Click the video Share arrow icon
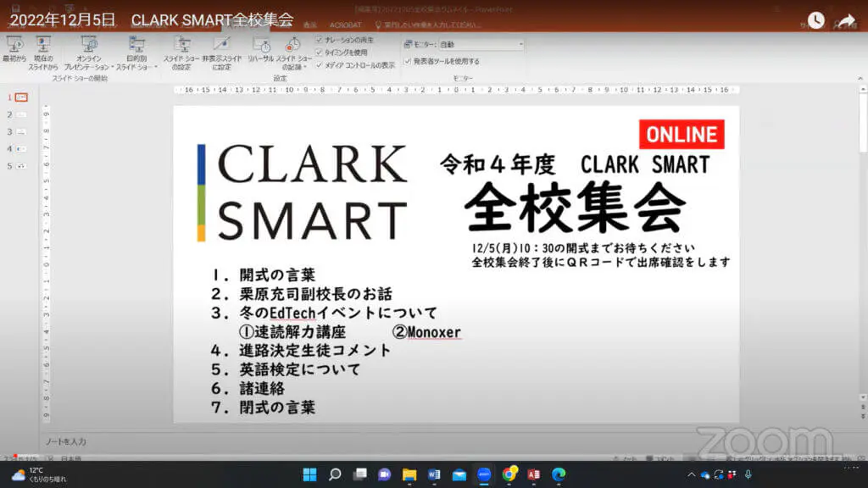Viewport: 868px width, 488px height. tap(845, 21)
